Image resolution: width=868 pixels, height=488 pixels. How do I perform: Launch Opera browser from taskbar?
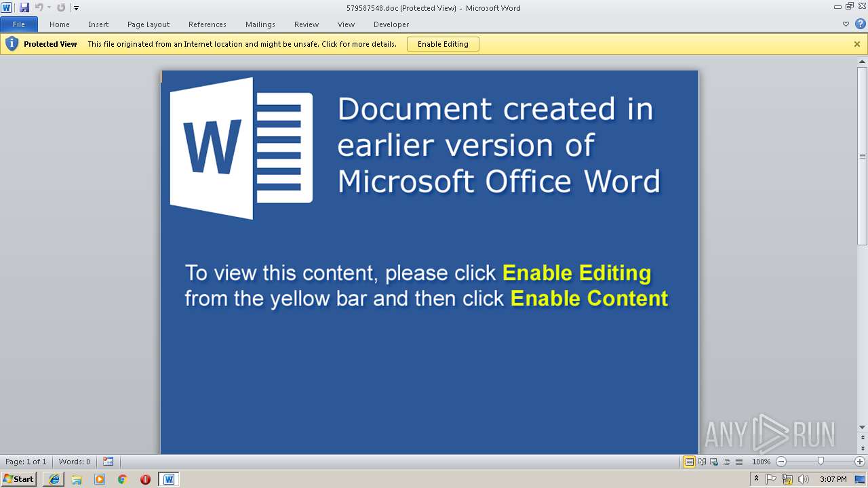tap(145, 479)
